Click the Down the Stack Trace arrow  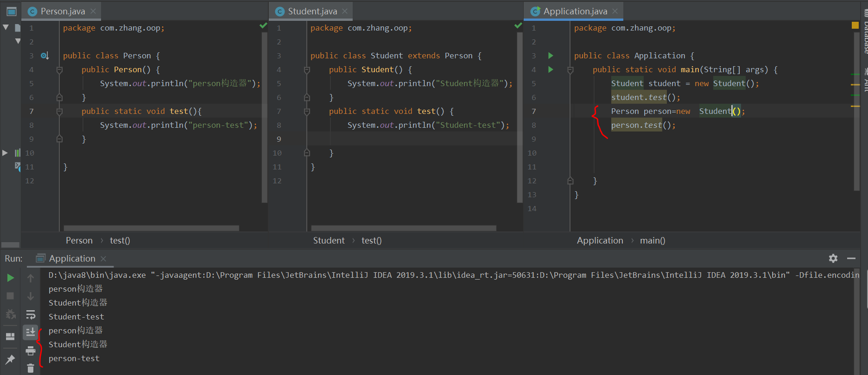tap(31, 296)
